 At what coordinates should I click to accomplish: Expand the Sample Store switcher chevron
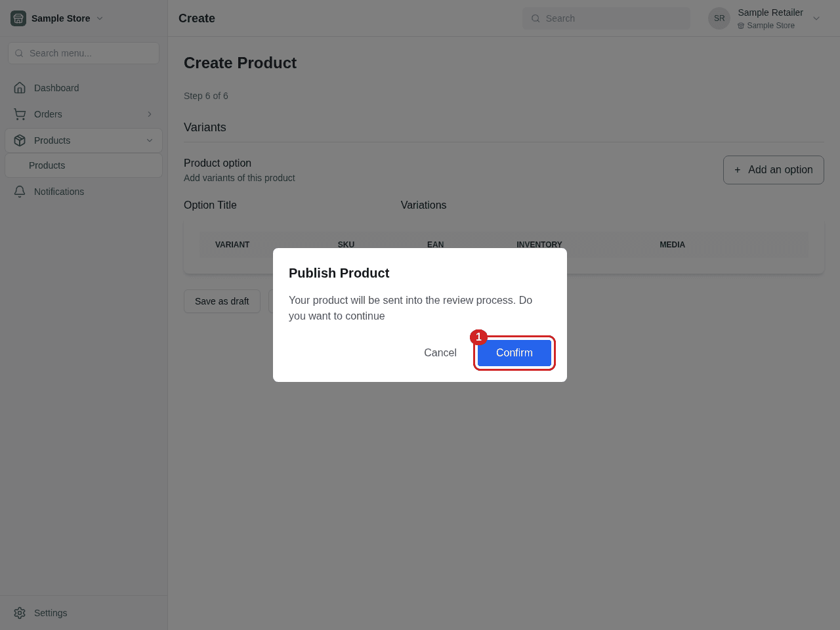pos(100,18)
